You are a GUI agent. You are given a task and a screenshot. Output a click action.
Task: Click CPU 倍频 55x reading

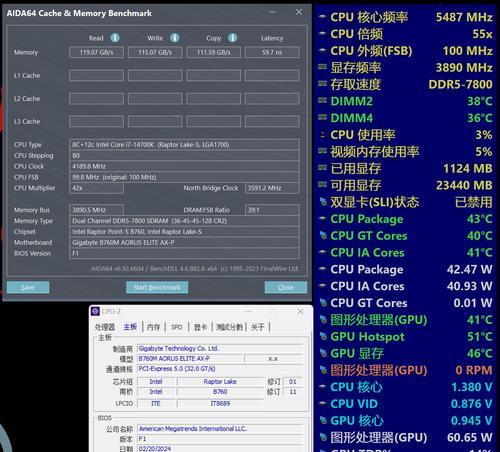[482, 34]
